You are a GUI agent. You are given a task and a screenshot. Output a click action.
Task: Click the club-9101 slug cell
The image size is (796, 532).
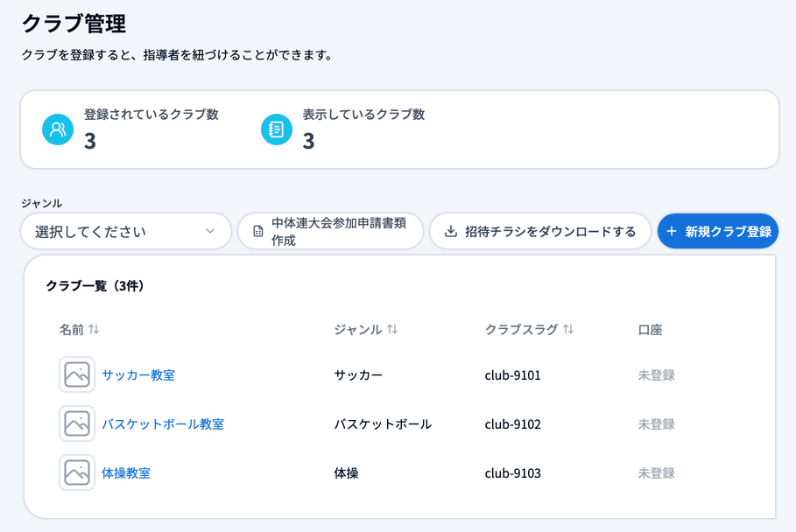[x=513, y=375]
